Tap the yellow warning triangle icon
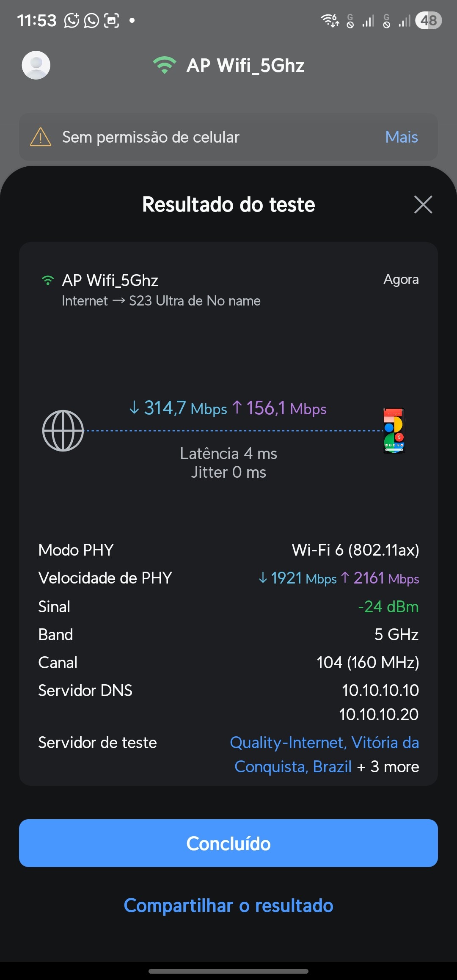 coord(41,137)
